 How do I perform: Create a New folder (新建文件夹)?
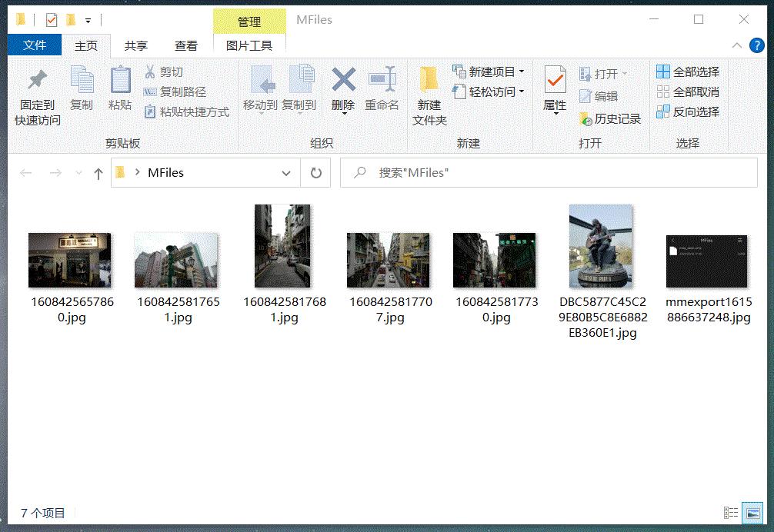pos(429,96)
